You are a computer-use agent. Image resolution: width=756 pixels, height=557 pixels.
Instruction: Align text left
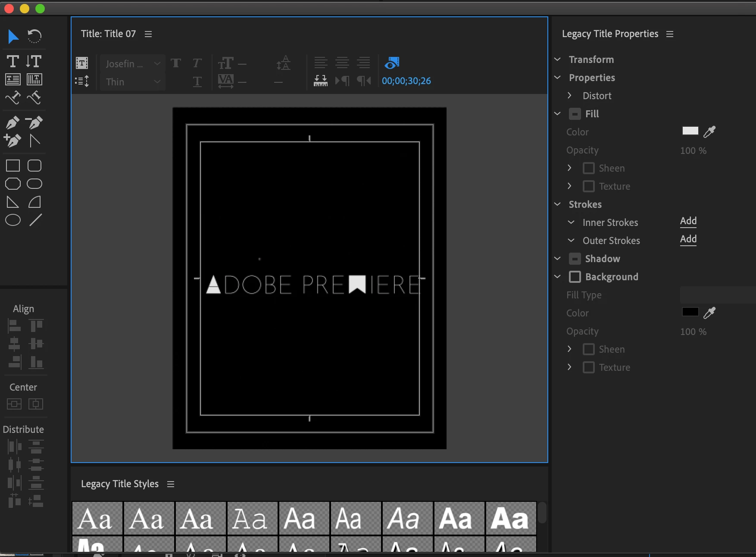(x=321, y=63)
